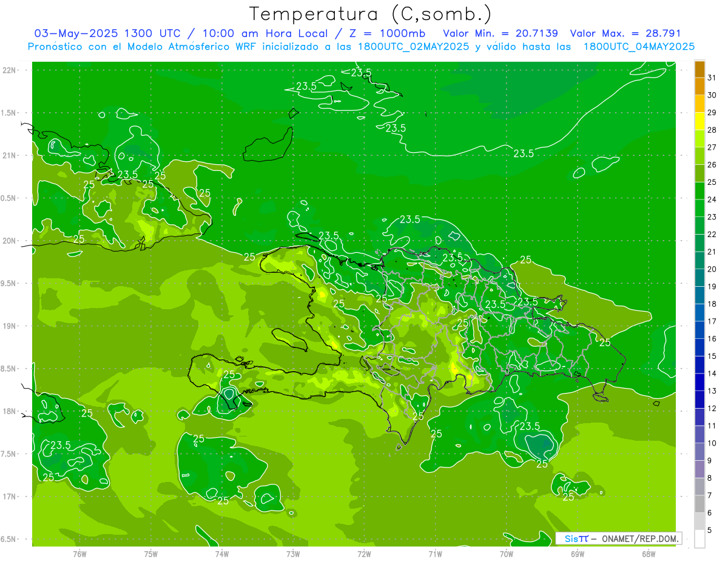Click the valid-until time "1800UTC_04MAY2025"
Viewport: 728px width, 562px height.
tap(639, 47)
